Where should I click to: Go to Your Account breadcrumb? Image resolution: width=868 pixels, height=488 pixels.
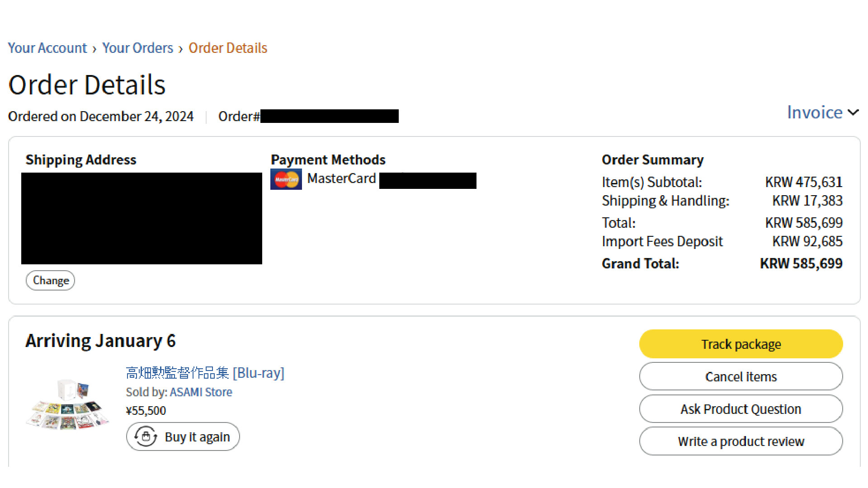pos(47,48)
